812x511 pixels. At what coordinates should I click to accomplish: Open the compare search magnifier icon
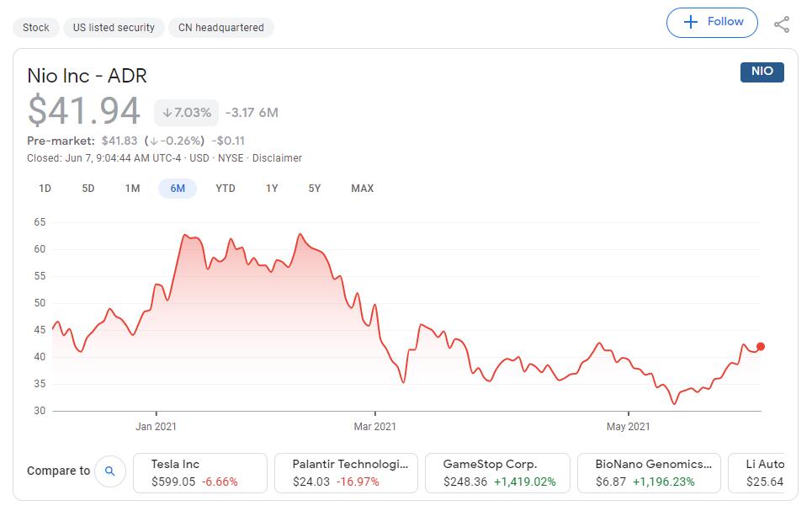(109, 471)
